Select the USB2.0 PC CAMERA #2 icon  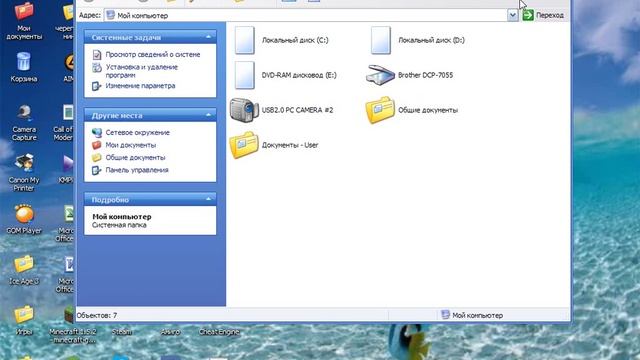pyautogui.click(x=244, y=110)
